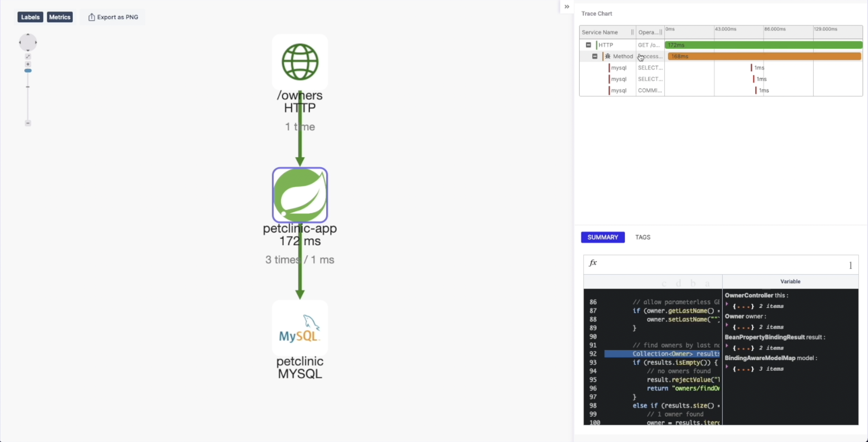Zoom in with the plus icon
Screen dimensions: 868x442
[28, 64]
